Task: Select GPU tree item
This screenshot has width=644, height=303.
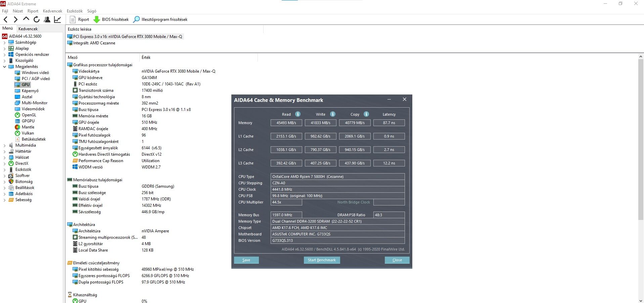Action: pyautogui.click(x=22, y=85)
